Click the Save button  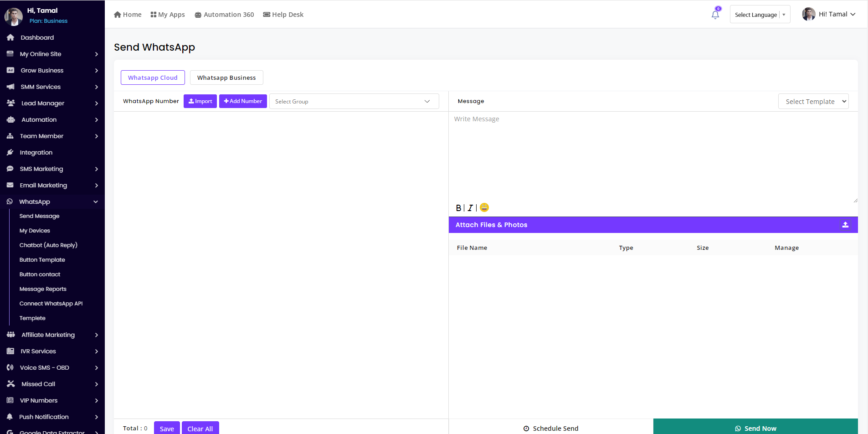click(x=167, y=429)
